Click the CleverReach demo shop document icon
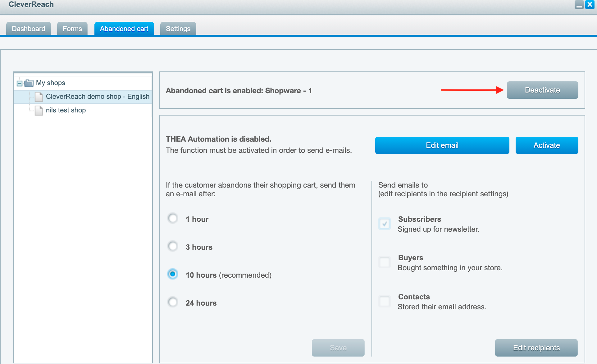Image resolution: width=597 pixels, height=364 pixels. point(39,97)
